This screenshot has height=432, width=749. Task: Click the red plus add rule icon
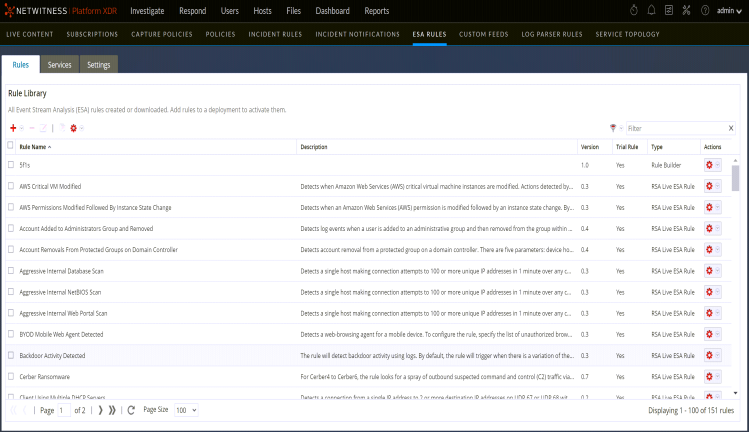[13, 128]
